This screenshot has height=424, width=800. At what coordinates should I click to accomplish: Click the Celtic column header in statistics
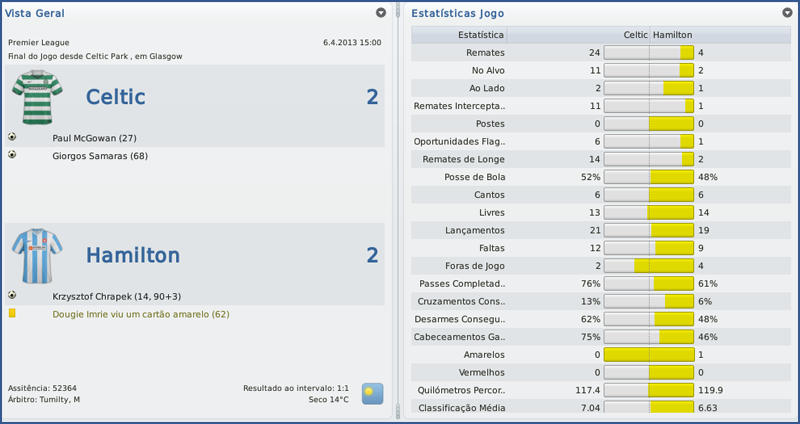[635, 35]
